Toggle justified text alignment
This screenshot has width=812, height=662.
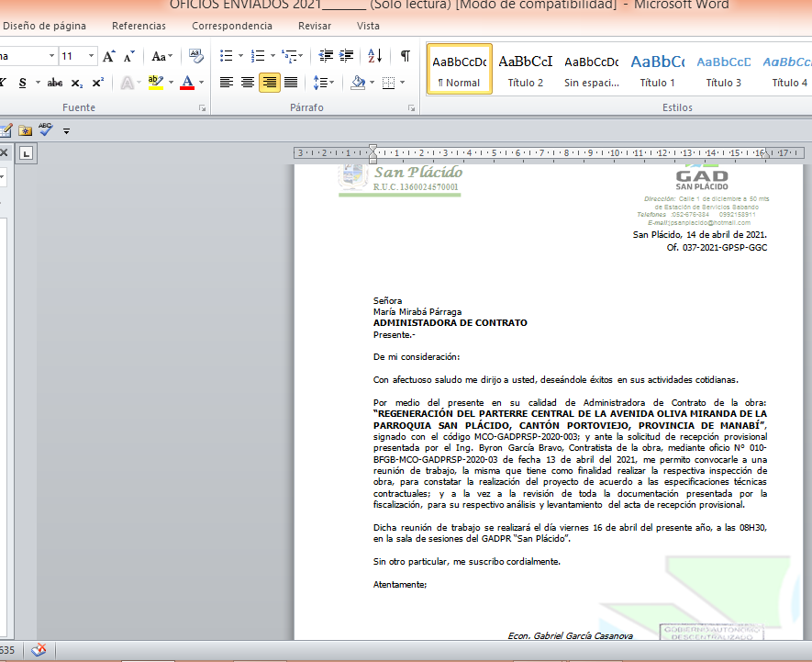291,83
